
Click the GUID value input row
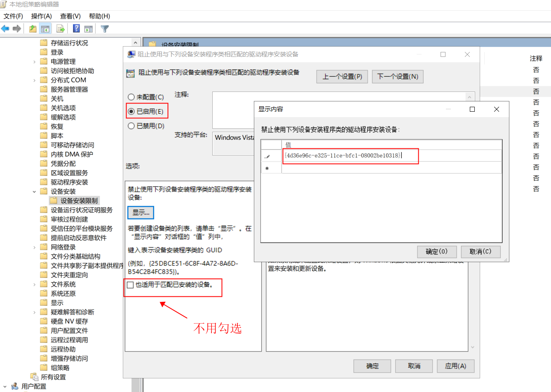coord(350,156)
